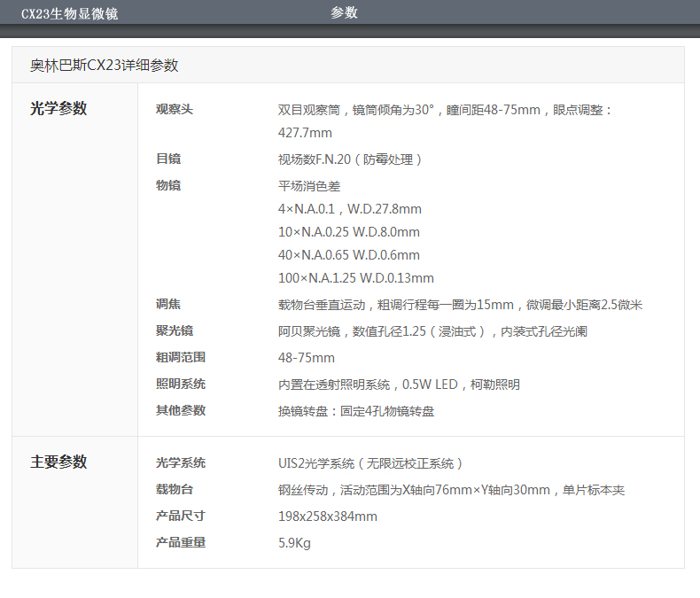Click the 物镜 row label
Image resolution: width=700 pixels, height=598 pixels.
(168, 185)
